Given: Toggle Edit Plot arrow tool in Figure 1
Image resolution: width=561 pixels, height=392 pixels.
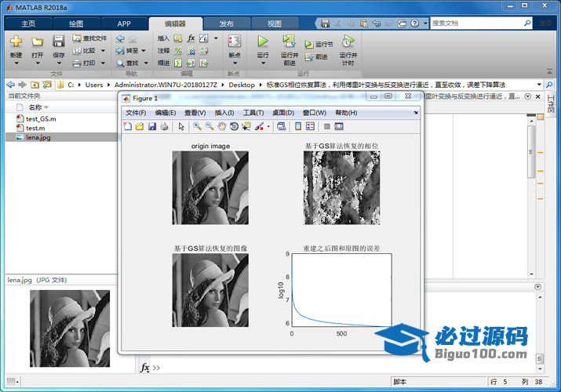Looking at the screenshot, I should pos(180,126).
